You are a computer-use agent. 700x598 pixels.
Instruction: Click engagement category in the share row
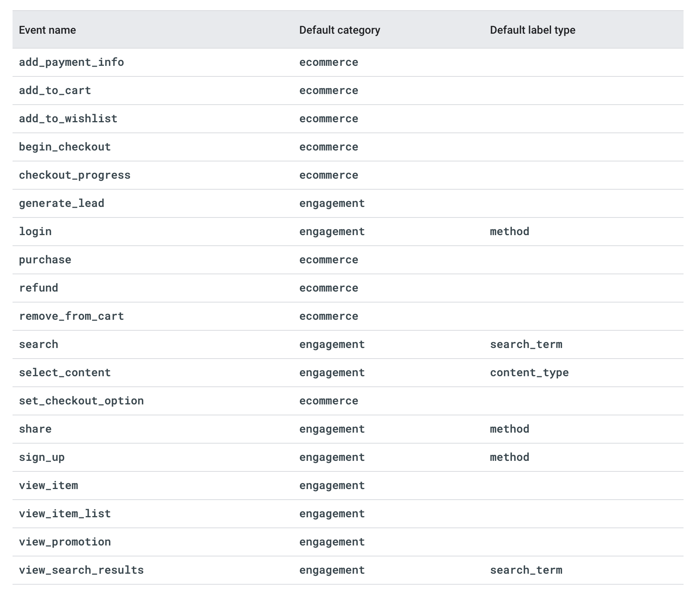(332, 429)
